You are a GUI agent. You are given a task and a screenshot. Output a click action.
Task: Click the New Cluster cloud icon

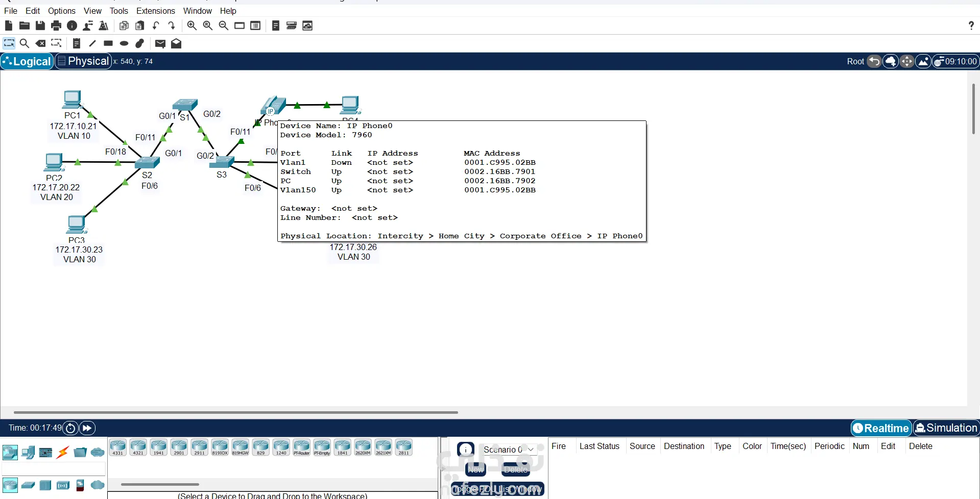coord(891,61)
